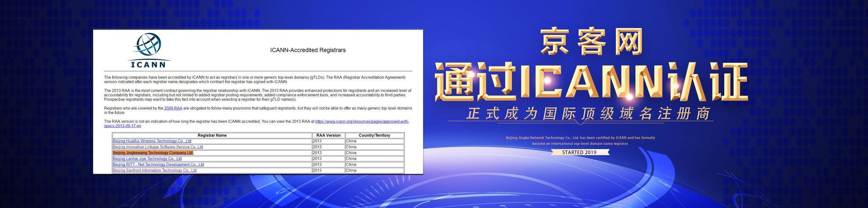
Task: Open Beijing Sanfront Information Technology link
Action: point(155,171)
